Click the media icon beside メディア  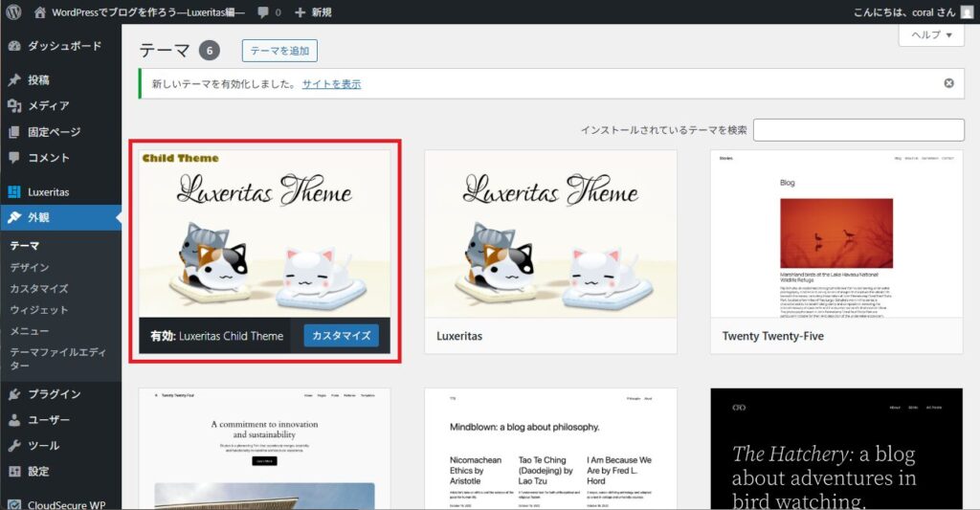[14, 105]
